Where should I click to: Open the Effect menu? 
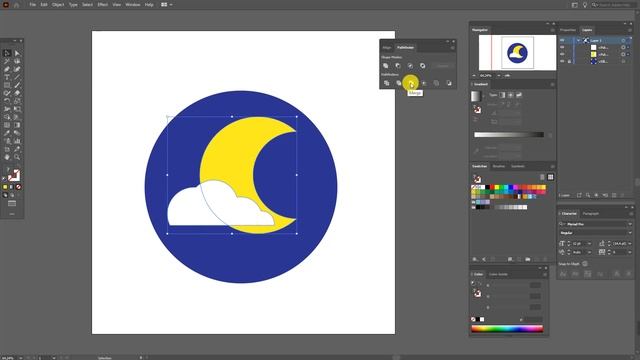click(x=102, y=5)
